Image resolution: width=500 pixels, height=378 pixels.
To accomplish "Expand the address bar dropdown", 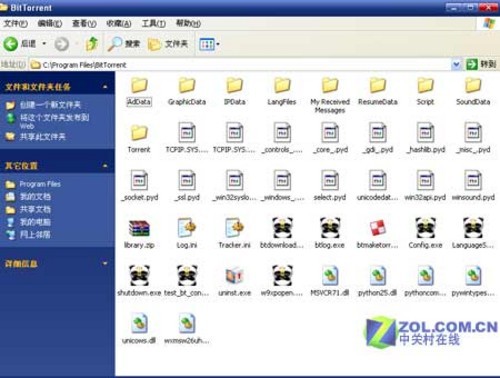I will click(456, 64).
